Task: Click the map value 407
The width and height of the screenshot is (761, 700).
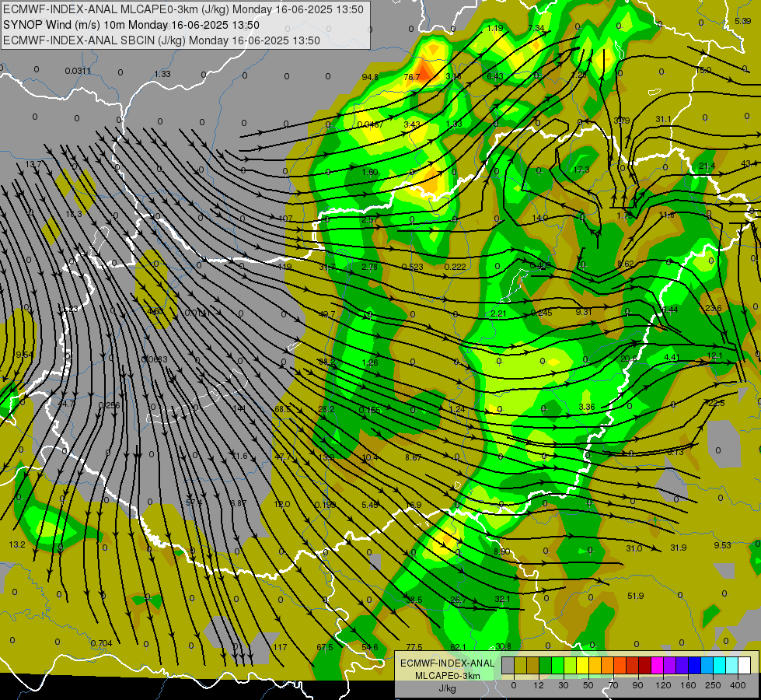Action: pyautogui.click(x=285, y=219)
